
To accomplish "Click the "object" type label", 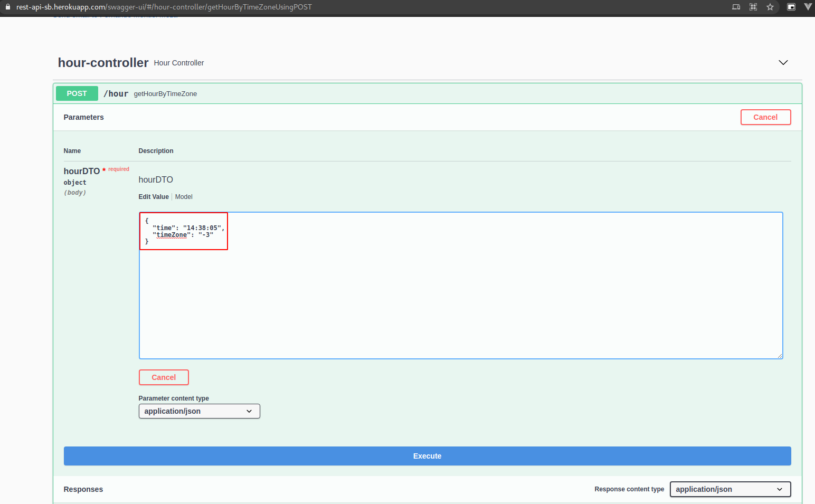I will [75, 183].
